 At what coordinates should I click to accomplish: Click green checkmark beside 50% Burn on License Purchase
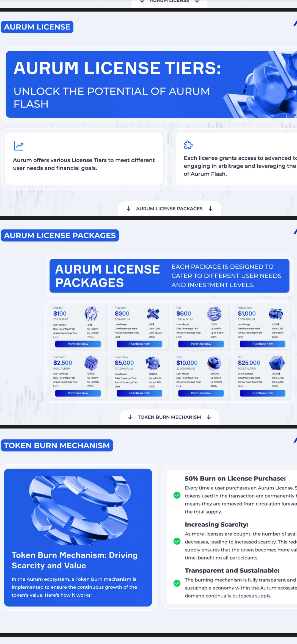[177, 495]
